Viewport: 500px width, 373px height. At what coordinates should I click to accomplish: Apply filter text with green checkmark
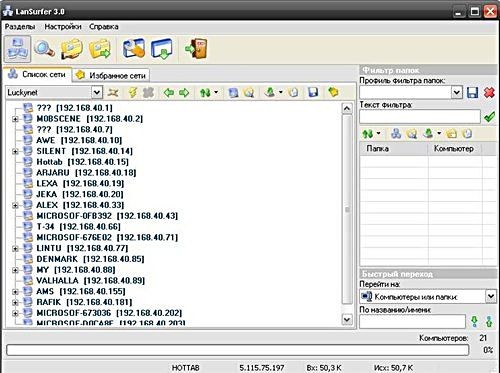point(489,117)
